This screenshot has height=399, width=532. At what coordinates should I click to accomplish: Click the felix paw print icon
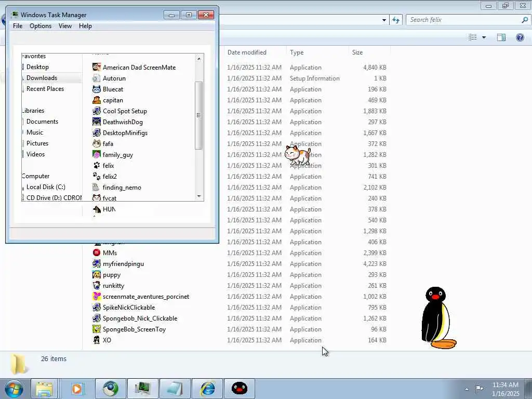[97, 165]
